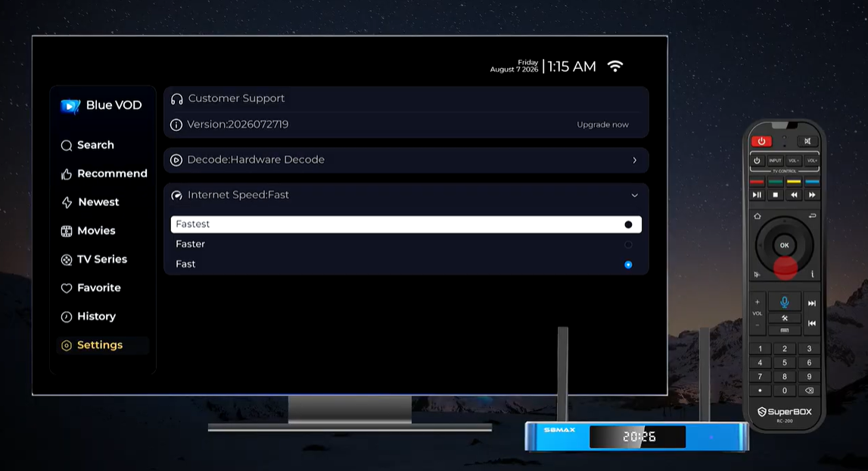
Task: Click Upgrade now
Action: tap(602, 125)
